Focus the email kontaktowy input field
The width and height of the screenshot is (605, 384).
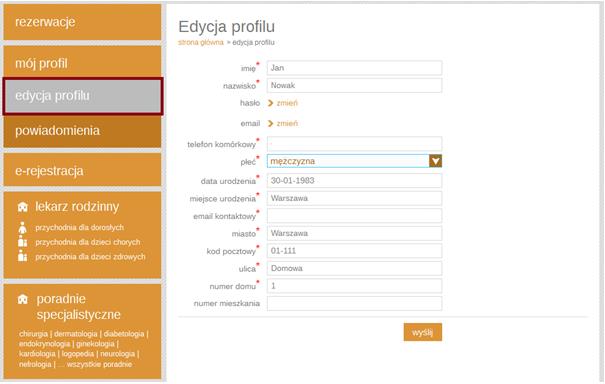[x=354, y=216]
